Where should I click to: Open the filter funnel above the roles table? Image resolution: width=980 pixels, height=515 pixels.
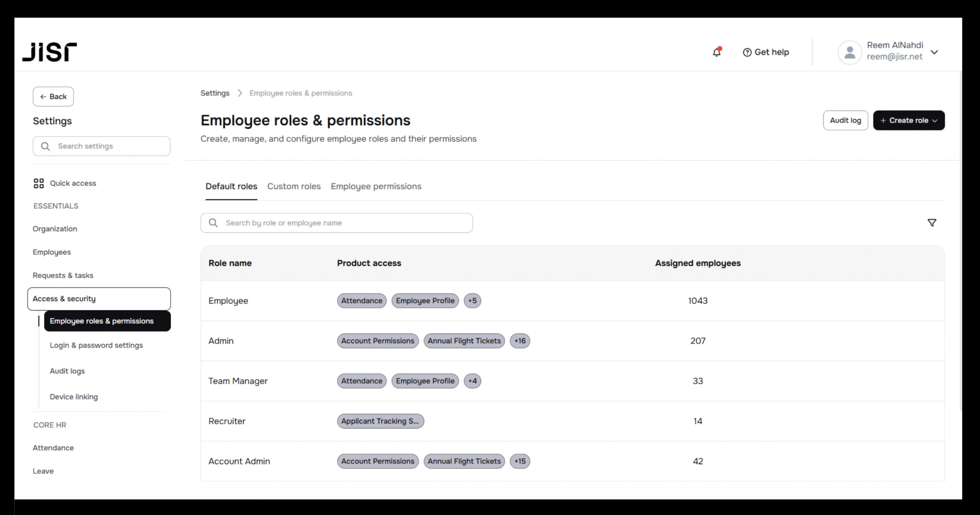pos(932,223)
